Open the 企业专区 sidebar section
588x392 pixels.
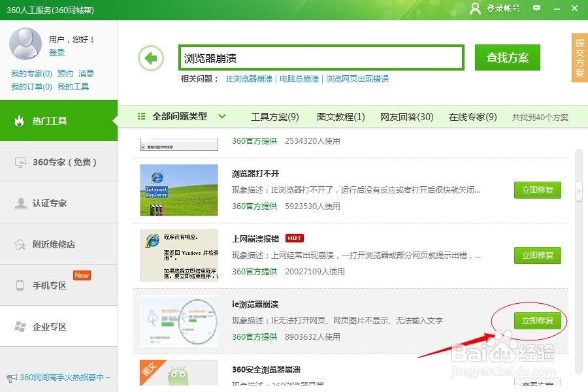(59, 327)
